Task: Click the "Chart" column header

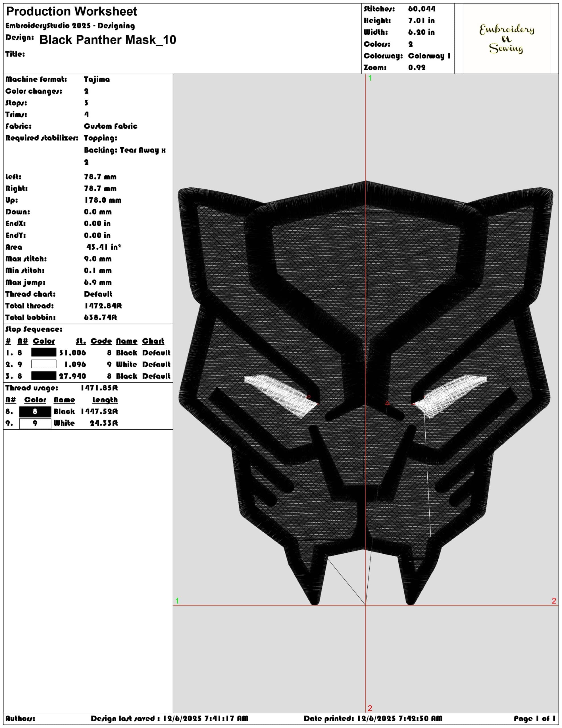Action: pos(153,341)
